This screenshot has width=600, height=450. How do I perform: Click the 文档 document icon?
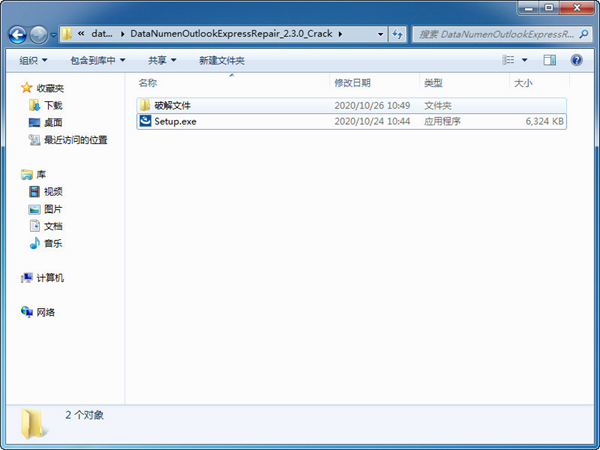pos(35,225)
